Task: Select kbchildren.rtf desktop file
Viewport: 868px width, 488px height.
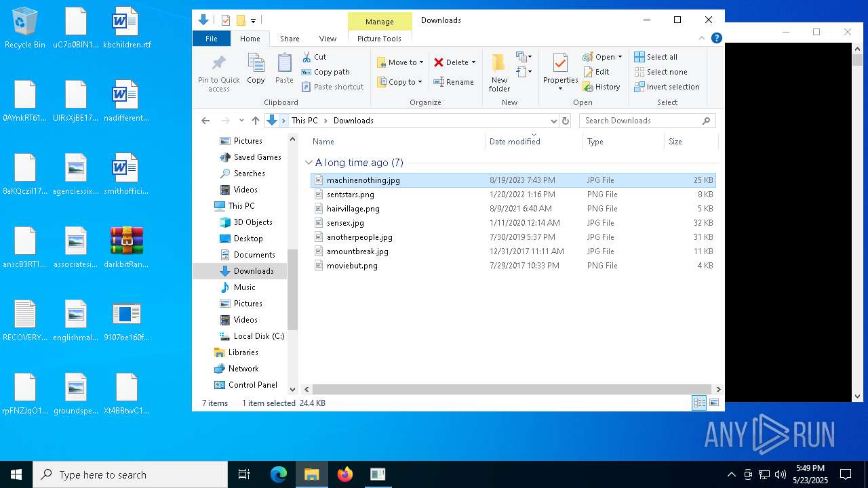Action: [127, 28]
